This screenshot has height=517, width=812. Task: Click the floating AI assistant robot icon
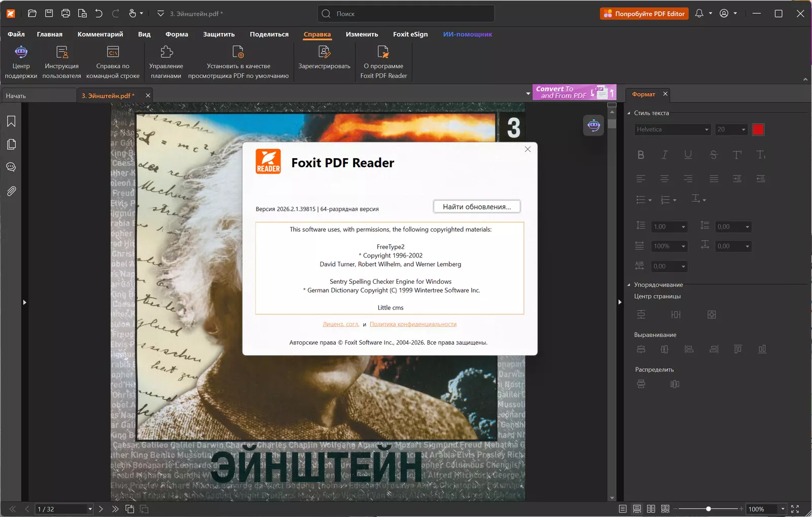click(x=593, y=125)
